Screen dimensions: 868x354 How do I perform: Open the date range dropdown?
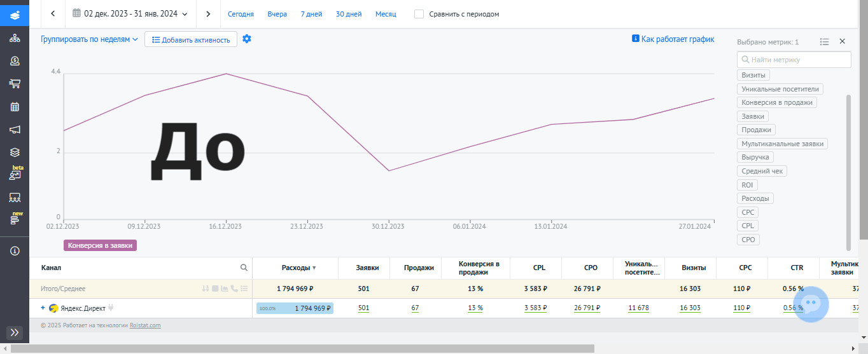130,13
